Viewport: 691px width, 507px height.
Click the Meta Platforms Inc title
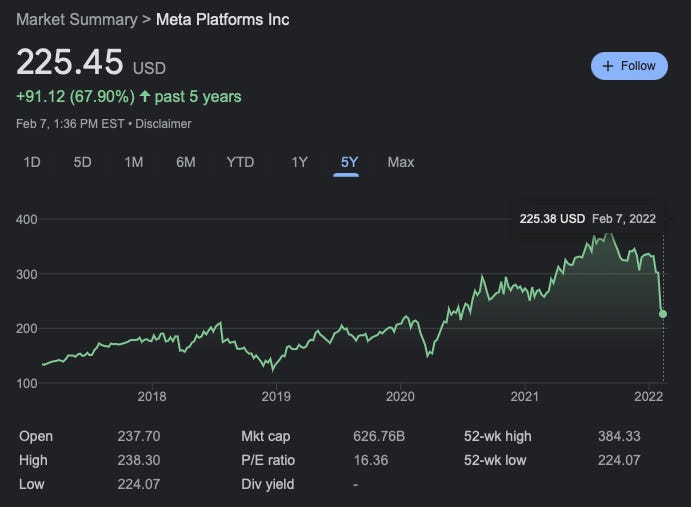click(x=223, y=19)
